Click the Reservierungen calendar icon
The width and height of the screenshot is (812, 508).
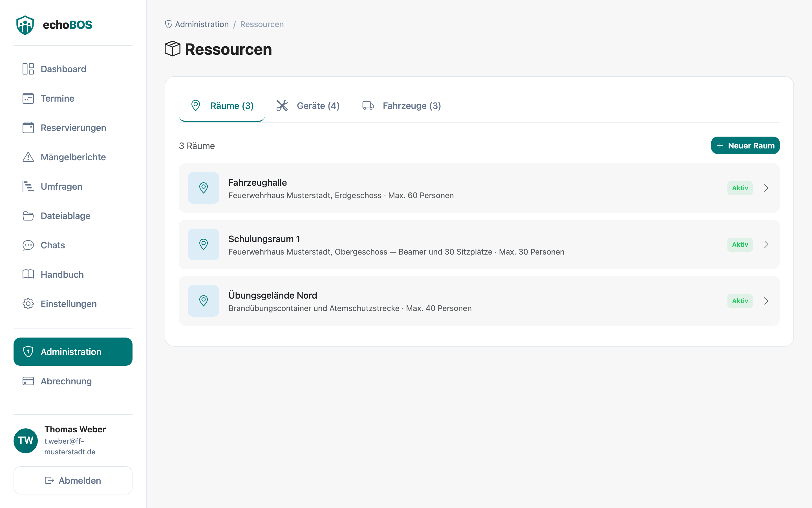pos(28,128)
